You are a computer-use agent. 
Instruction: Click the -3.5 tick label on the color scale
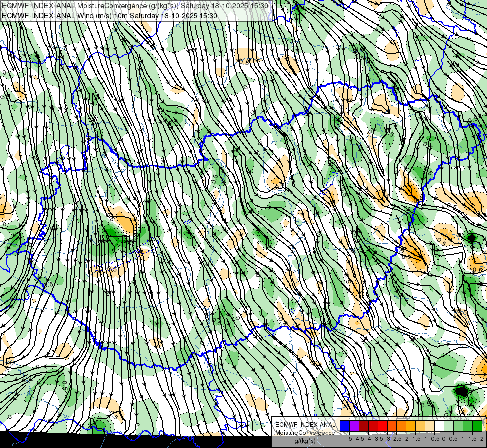coord(378,439)
